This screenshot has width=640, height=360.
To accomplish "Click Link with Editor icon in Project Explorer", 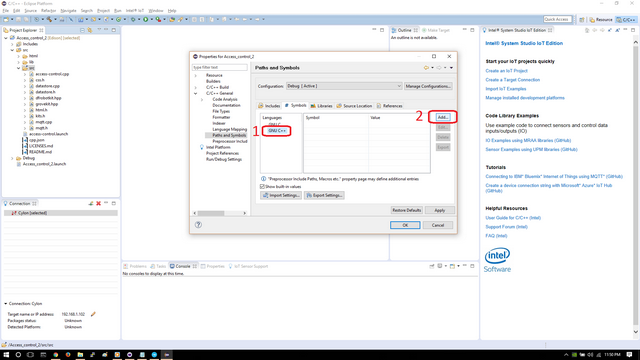I will click(x=89, y=30).
